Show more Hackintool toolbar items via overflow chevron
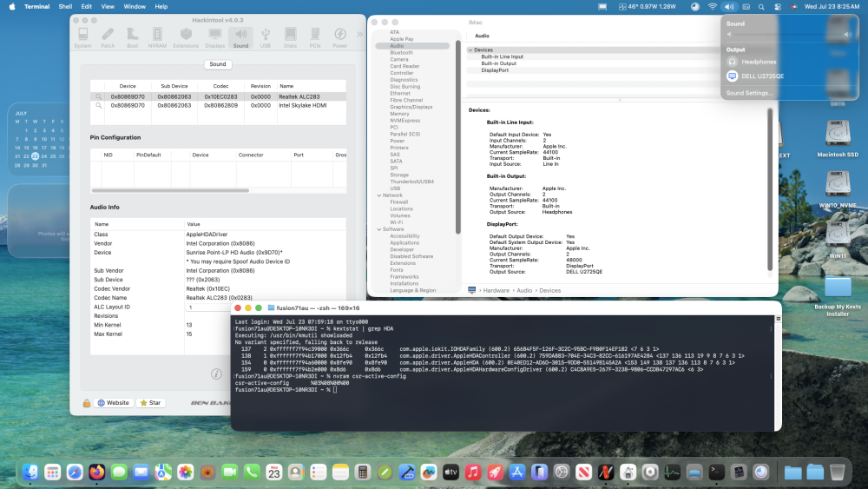 [359, 35]
